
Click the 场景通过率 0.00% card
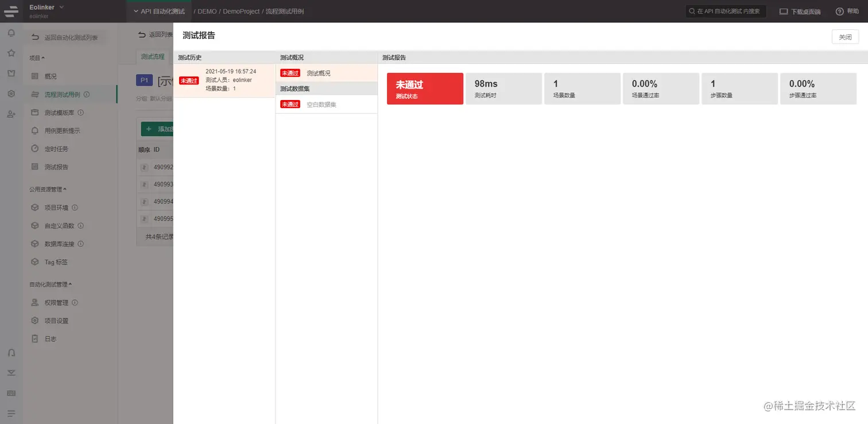[x=661, y=88]
